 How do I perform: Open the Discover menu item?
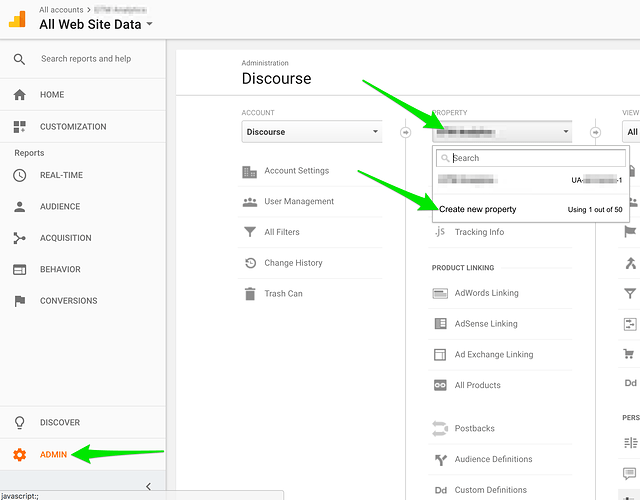[83, 422]
